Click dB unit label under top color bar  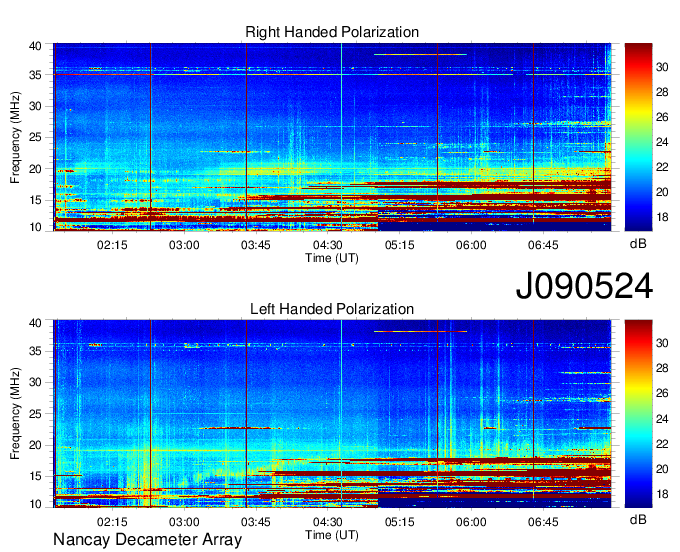[638, 244]
